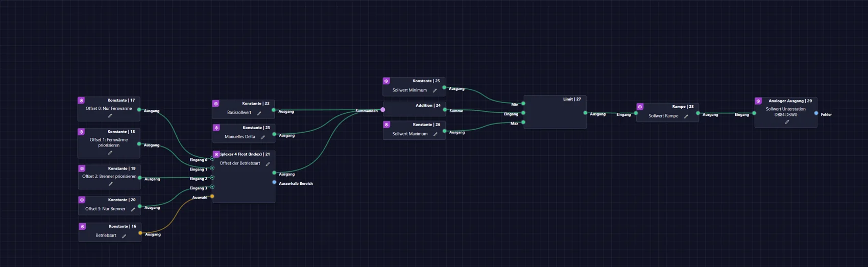The image size is (868, 267).
Task: Click the purple node icon of Konstante 20
Action: 82,200
